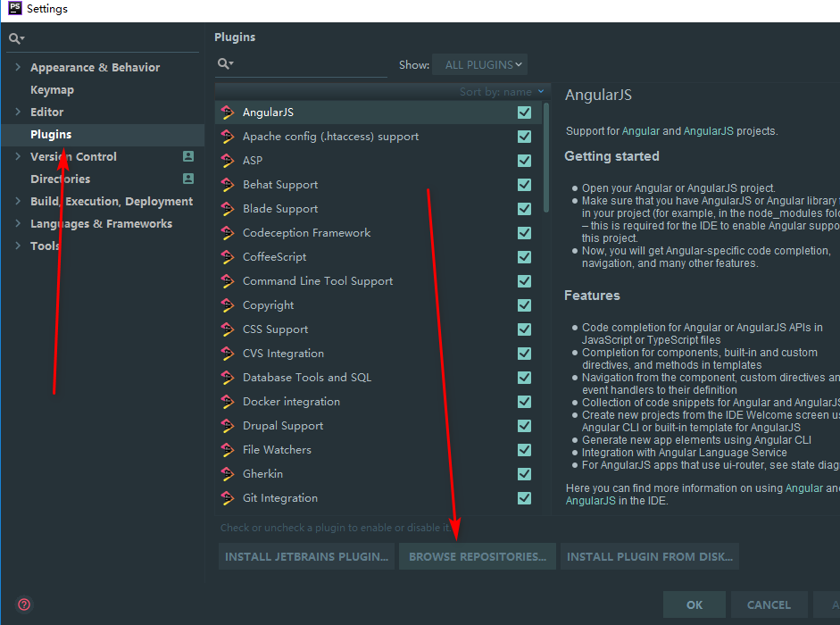Open AngularJS link in support description
This screenshot has height=625, width=840.
pos(708,130)
